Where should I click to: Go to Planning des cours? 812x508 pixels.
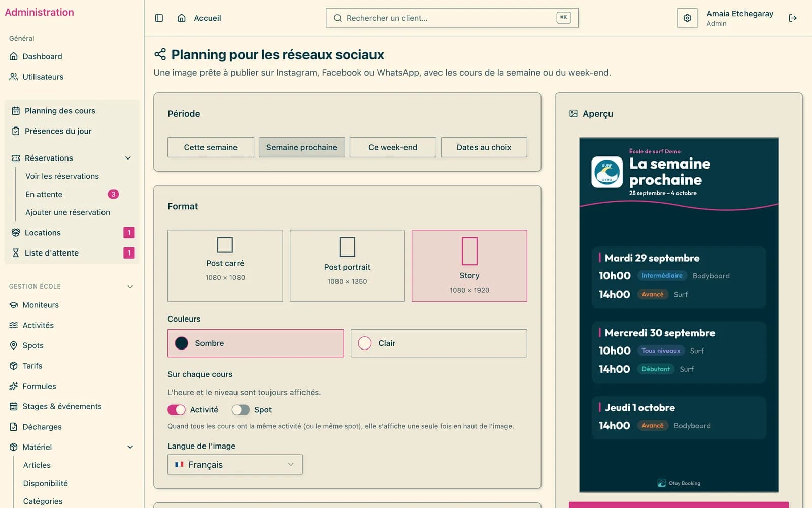[72, 111]
